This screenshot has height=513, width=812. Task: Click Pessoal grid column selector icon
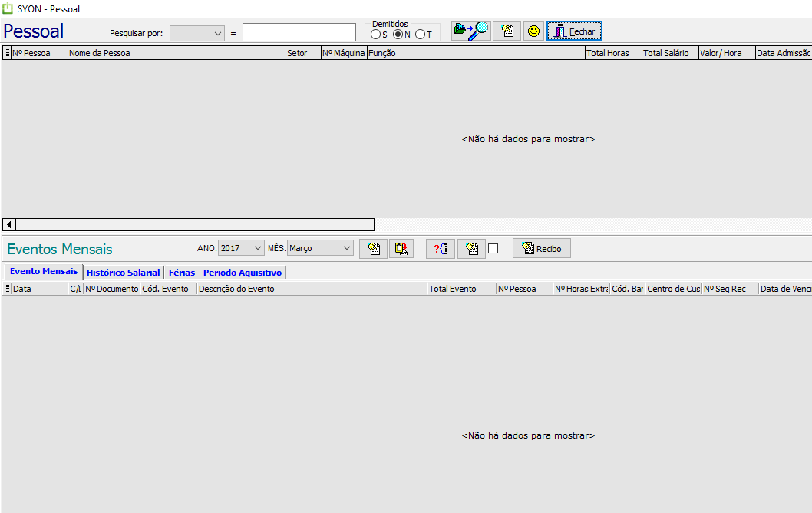pyautogui.click(x=7, y=53)
